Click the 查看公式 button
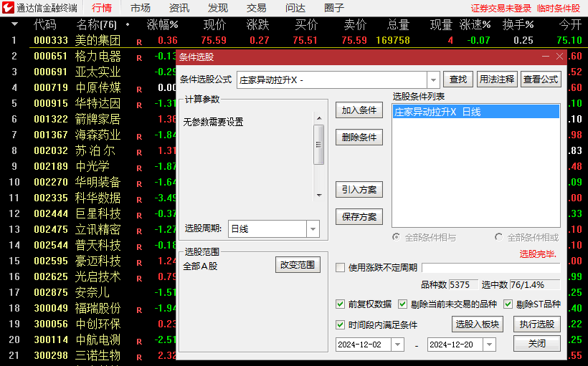This screenshot has height=366, width=588. point(541,80)
